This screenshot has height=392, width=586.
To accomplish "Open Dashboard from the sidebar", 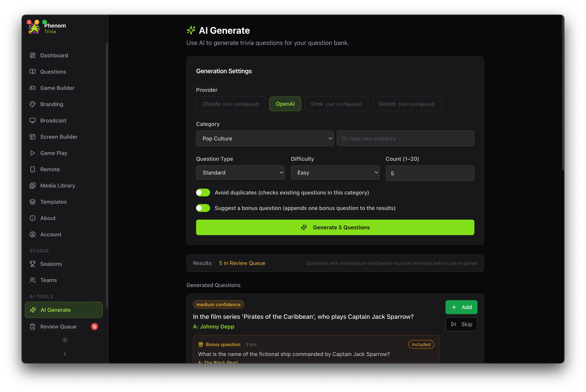I will point(64,55).
